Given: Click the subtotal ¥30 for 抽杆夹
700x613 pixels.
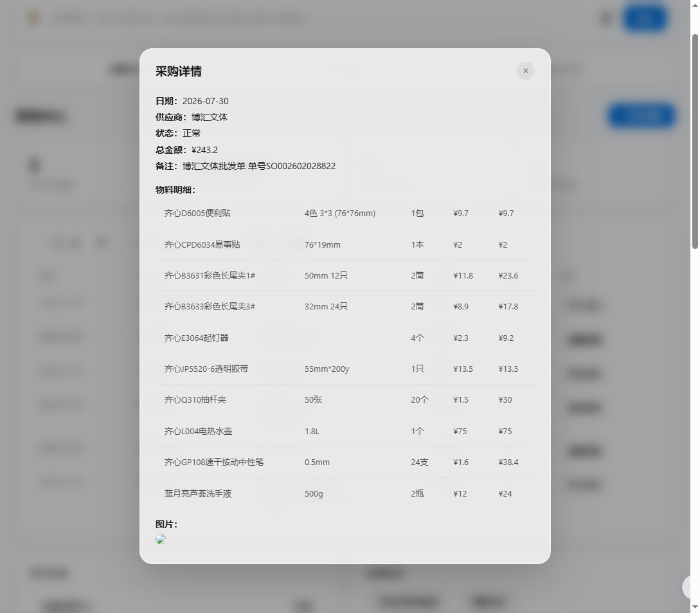Looking at the screenshot, I should pos(505,399).
